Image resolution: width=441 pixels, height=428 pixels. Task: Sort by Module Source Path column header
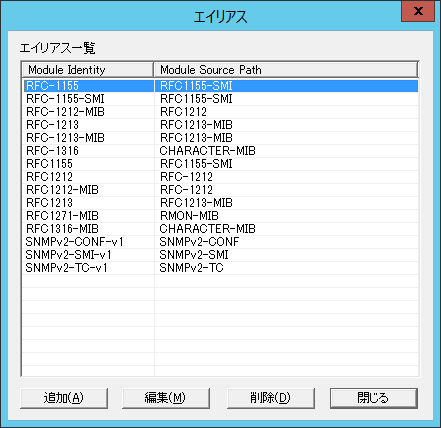tap(286, 70)
